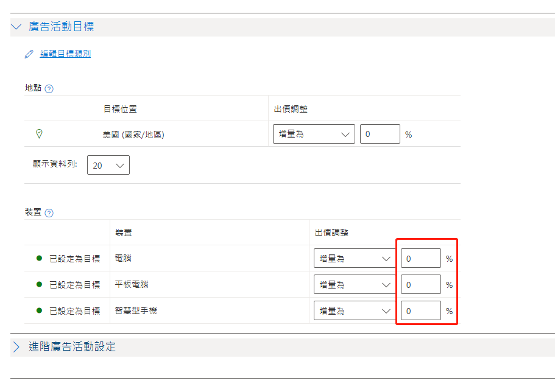Open the 編輯目標類別 link
The image size is (555, 392).
[65, 54]
